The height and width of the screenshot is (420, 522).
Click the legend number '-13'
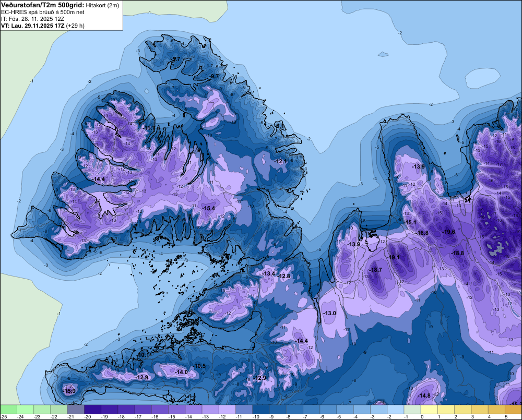point(206,417)
